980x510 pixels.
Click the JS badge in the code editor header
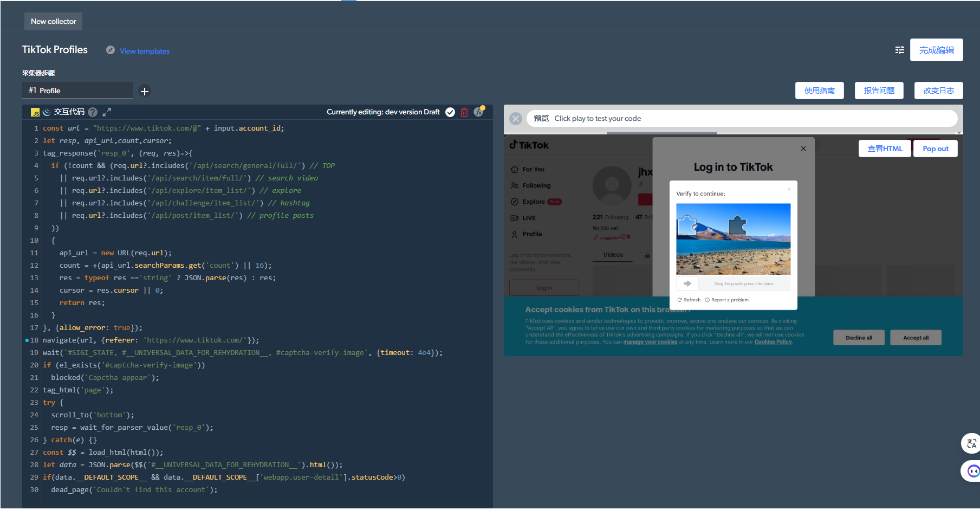tap(35, 112)
